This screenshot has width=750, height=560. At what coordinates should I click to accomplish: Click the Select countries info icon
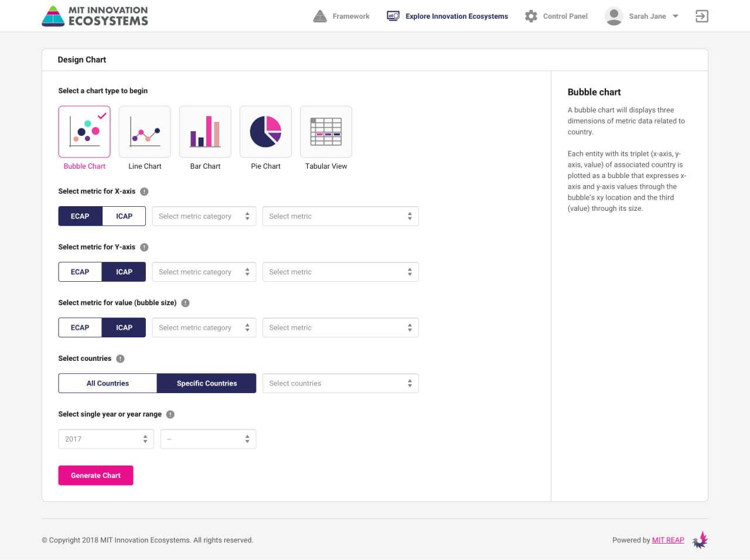pyautogui.click(x=120, y=358)
